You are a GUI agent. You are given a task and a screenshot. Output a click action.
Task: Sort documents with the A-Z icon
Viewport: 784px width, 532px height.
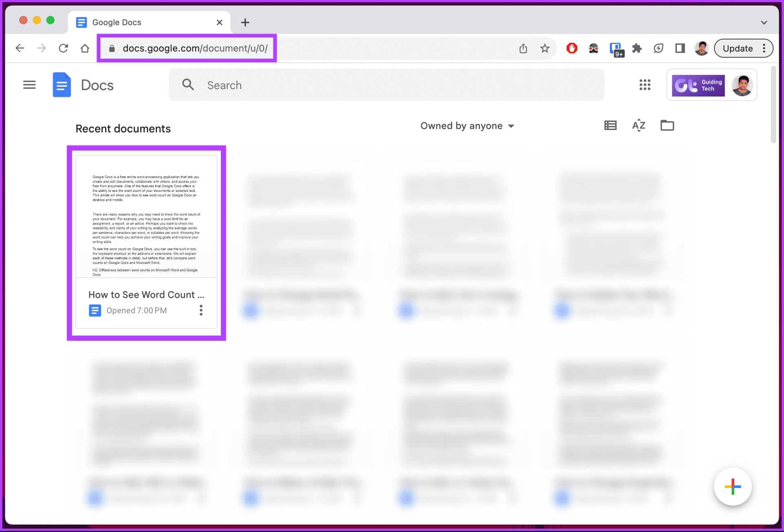638,125
